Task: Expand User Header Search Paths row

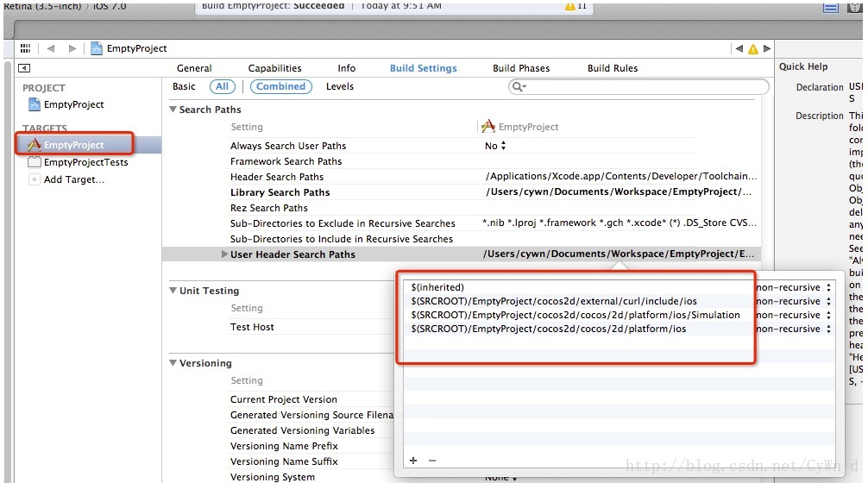Action: coord(224,254)
